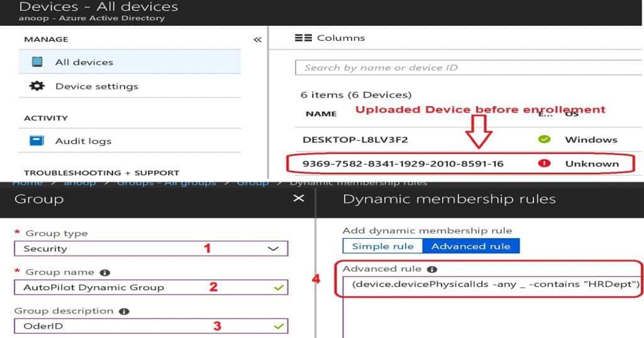This screenshot has width=644, height=338.
Task: Select device 9369-7582-8341-1929-2010-8591-16
Action: pos(403,164)
